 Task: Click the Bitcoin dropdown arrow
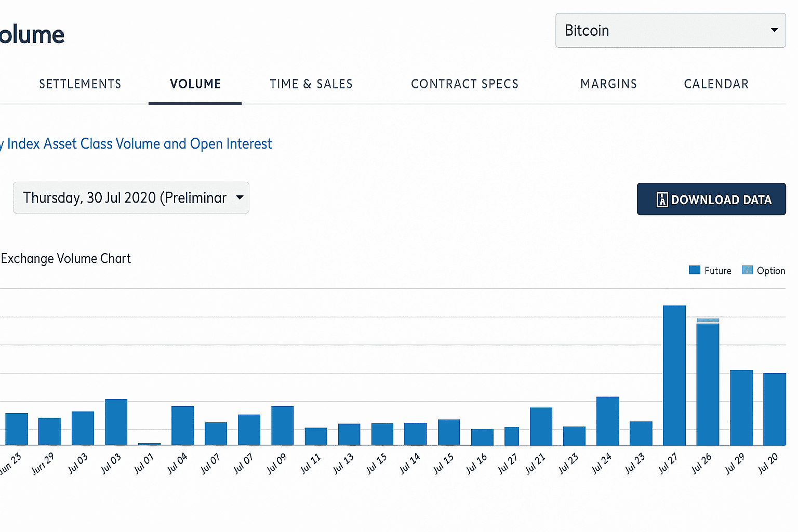click(x=774, y=30)
